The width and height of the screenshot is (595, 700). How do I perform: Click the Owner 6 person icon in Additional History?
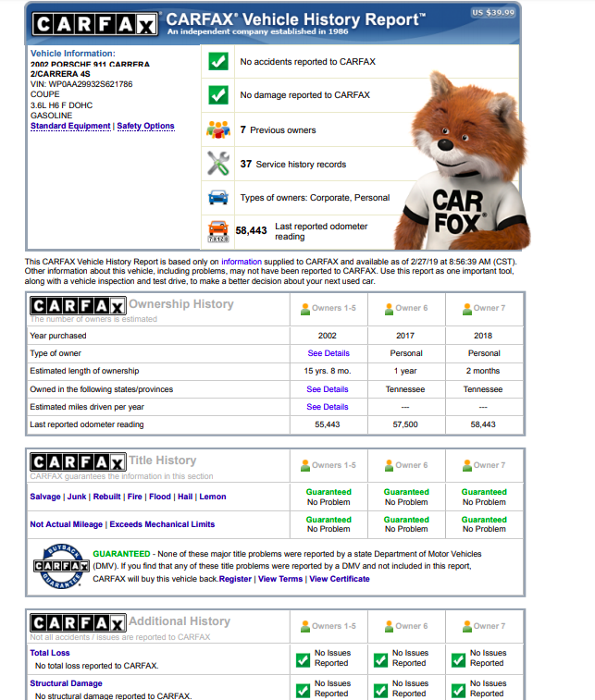[x=389, y=626]
